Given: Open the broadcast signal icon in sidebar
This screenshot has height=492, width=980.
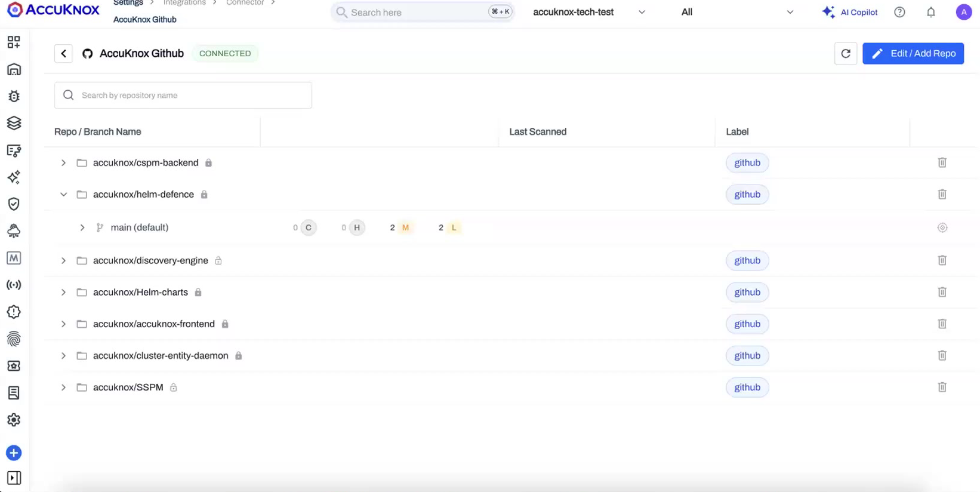Looking at the screenshot, I should (x=14, y=285).
